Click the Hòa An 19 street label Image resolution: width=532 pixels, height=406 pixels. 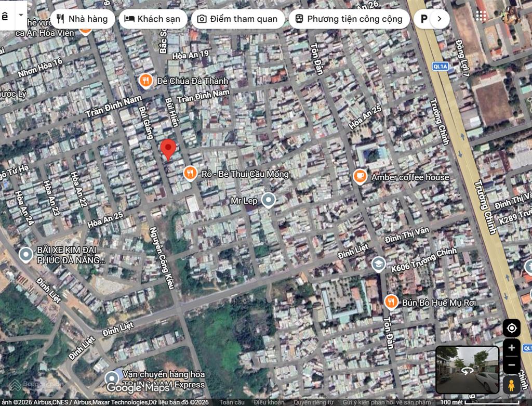[190, 55]
